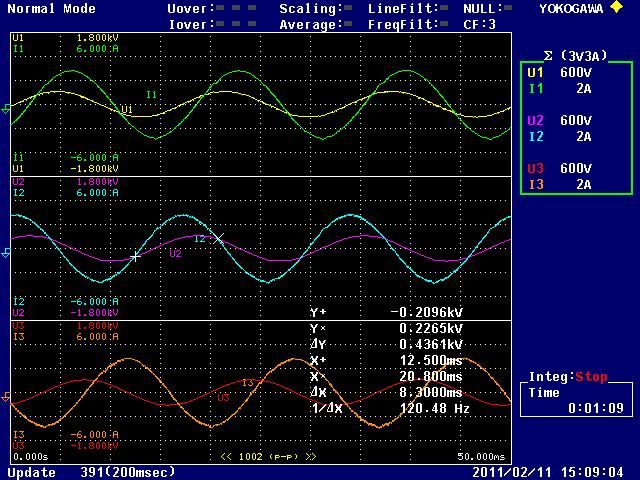
Task: Click the left arrows beside 1002 (P-P)
Action: pyautogui.click(x=227, y=457)
